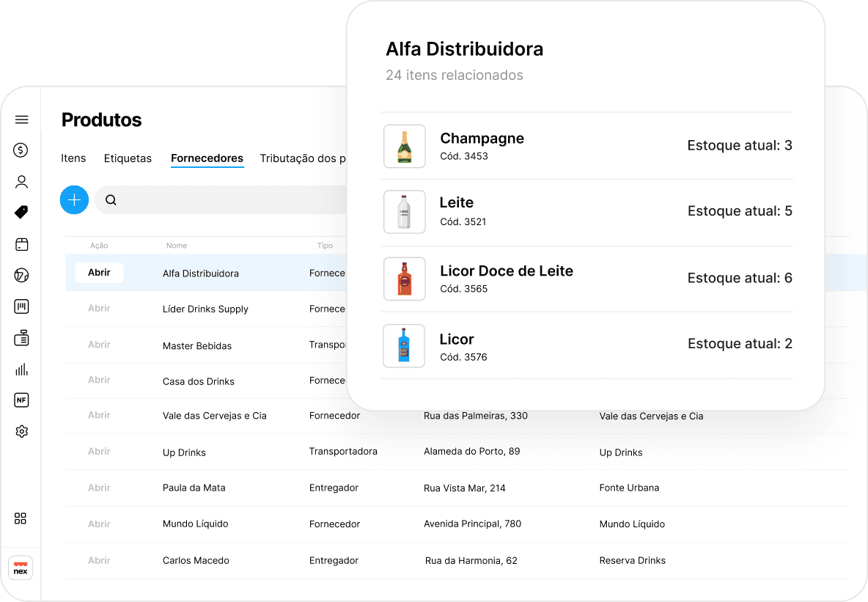Image resolution: width=868 pixels, height=602 pixels.
Task: Click address Alameda do Porto, 89
Action: click(x=471, y=452)
